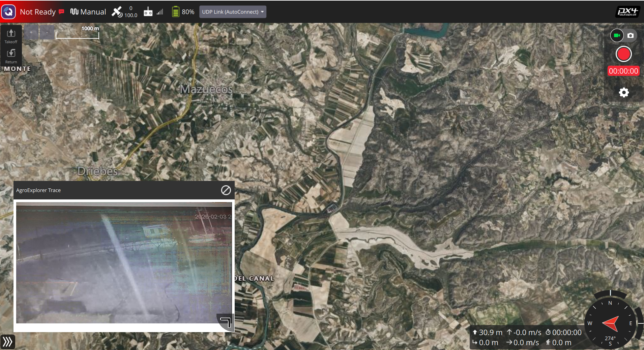This screenshot has width=644, height=350.
Task: Open the Not Ready status menu
Action: 38,11
